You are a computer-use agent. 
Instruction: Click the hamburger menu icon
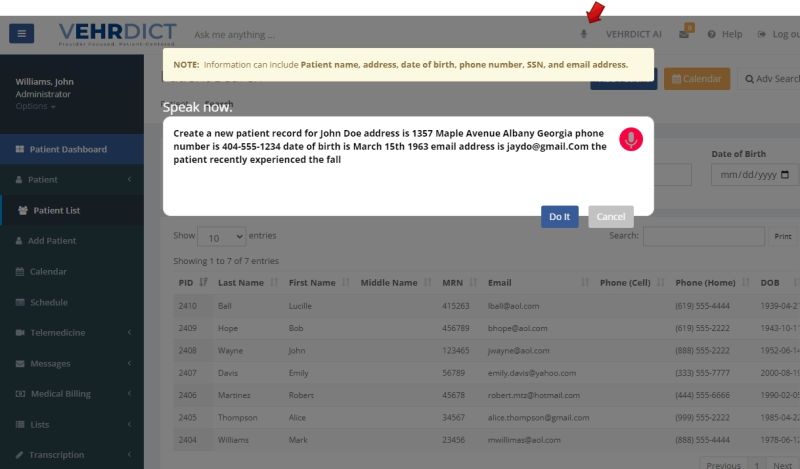22,34
